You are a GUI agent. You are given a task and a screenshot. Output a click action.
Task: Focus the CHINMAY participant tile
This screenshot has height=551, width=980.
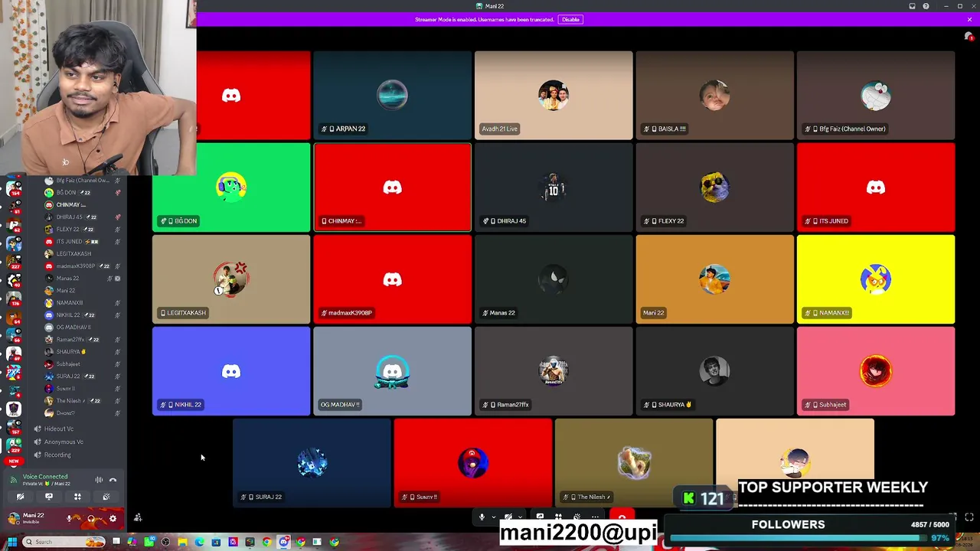click(392, 187)
